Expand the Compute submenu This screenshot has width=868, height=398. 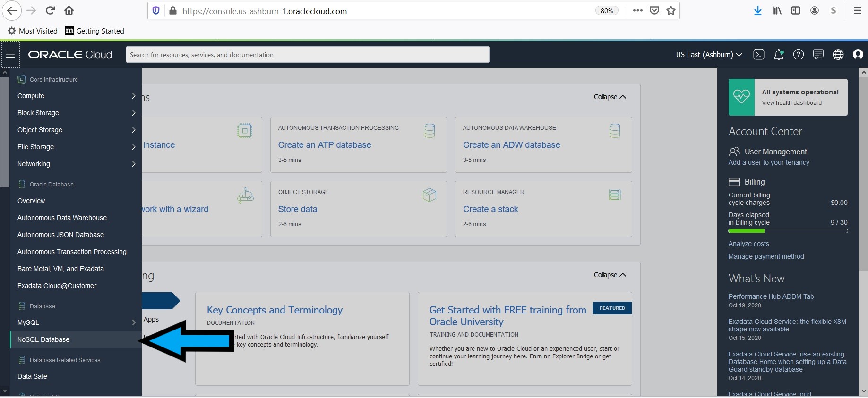click(76, 96)
